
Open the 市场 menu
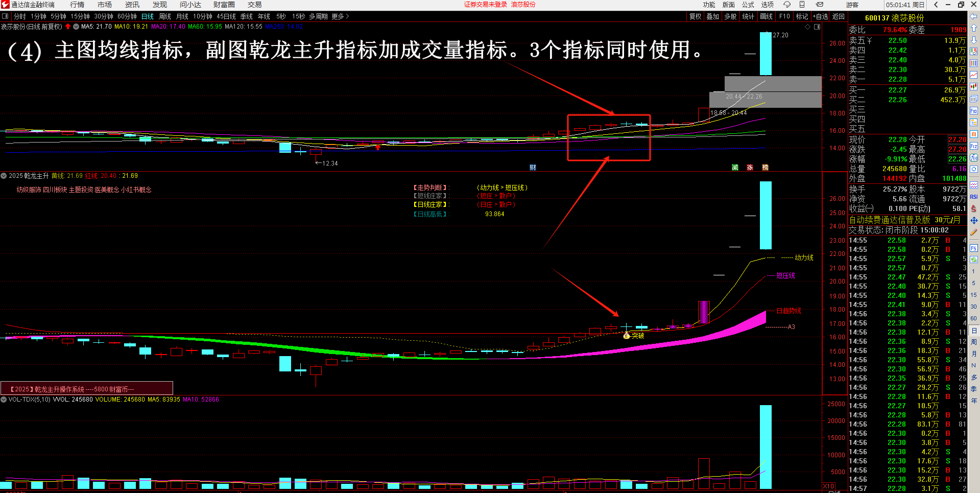click(105, 5)
